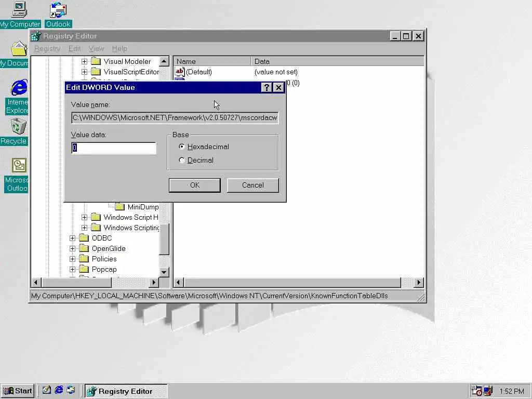Viewport: 532px width, 399px height.
Task: Select the MiniDump folder icon
Action: (x=120, y=207)
